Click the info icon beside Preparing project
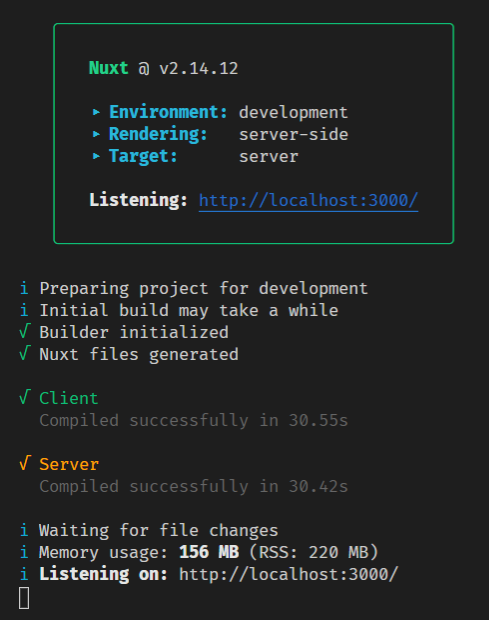This screenshot has width=489, height=620. [x=24, y=288]
